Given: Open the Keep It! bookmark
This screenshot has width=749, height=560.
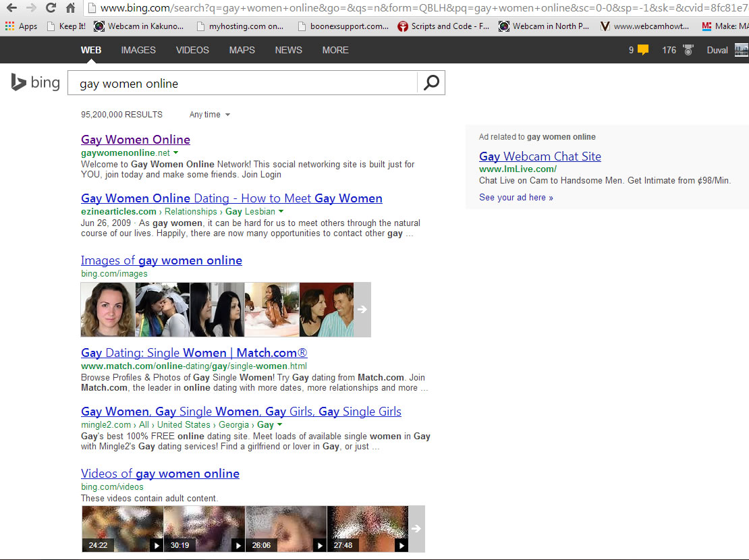Looking at the screenshot, I should coord(66,26).
